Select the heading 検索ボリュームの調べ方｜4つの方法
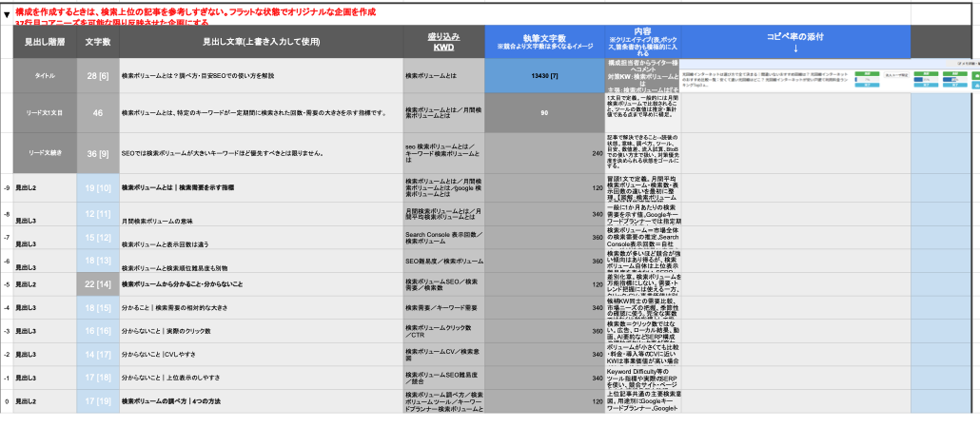Image resolution: width=980 pixels, height=447 pixels. [x=262, y=401]
